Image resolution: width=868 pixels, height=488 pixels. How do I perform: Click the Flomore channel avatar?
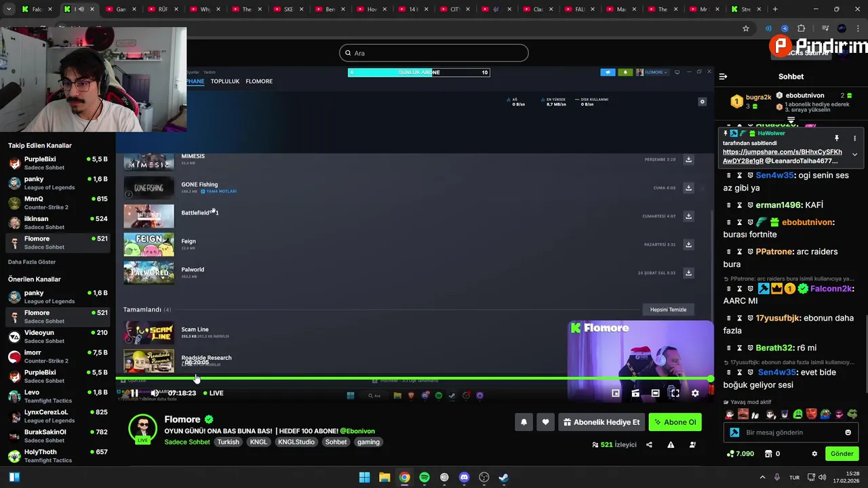coord(142,428)
